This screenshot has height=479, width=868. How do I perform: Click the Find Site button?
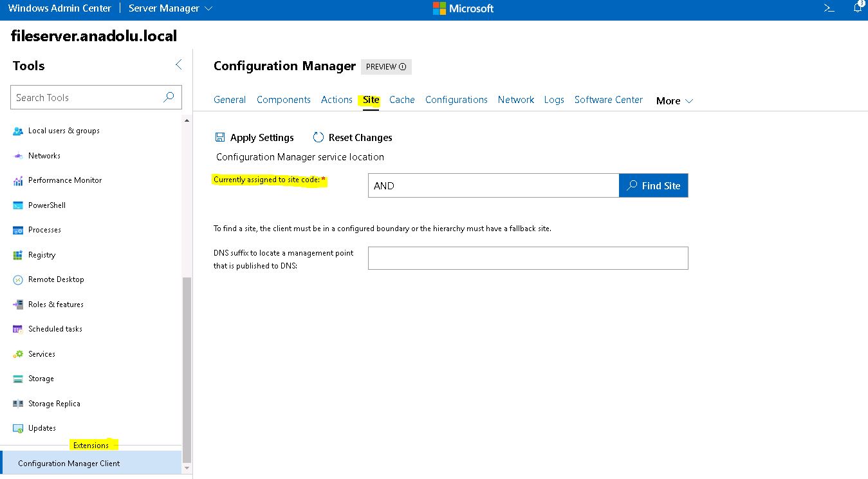[x=653, y=185]
